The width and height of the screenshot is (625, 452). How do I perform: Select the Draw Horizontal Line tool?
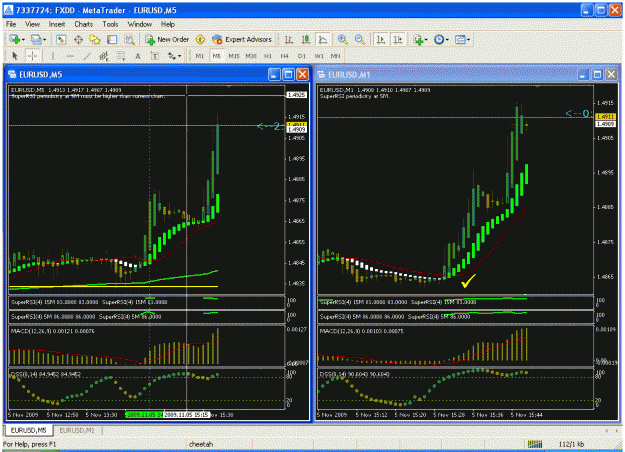coord(70,56)
